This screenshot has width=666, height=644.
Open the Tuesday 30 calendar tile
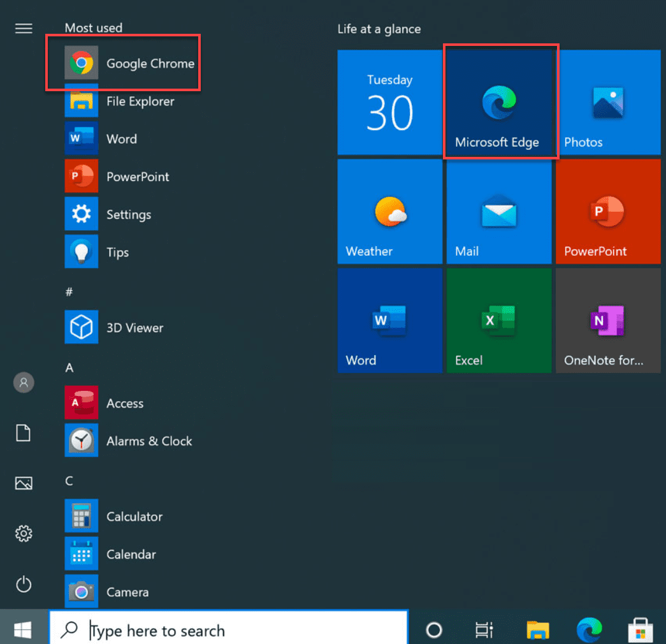[389, 103]
